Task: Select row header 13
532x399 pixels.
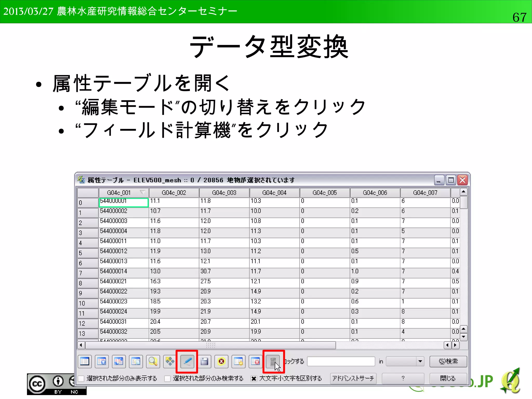Action: click(88, 333)
